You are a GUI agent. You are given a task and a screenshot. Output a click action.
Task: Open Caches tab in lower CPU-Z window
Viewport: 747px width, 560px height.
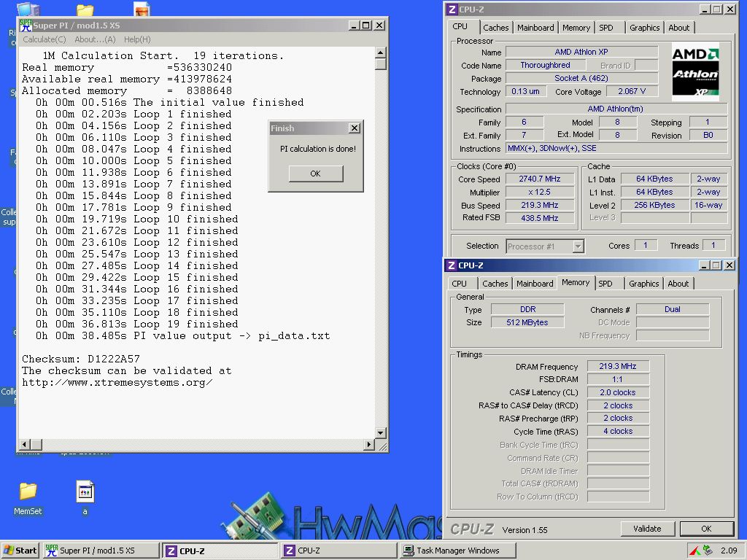[x=495, y=284]
